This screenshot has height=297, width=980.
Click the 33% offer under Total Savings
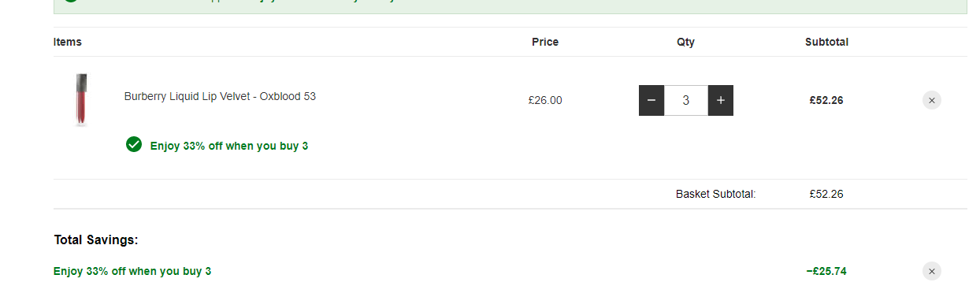(132, 271)
